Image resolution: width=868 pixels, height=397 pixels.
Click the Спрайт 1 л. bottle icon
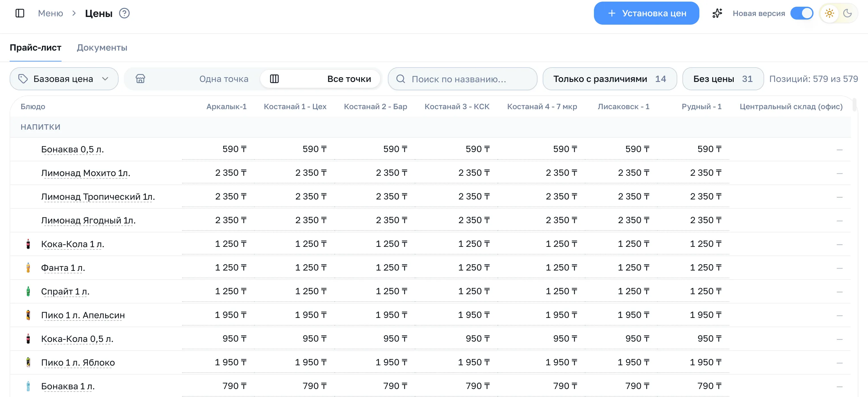point(28,291)
